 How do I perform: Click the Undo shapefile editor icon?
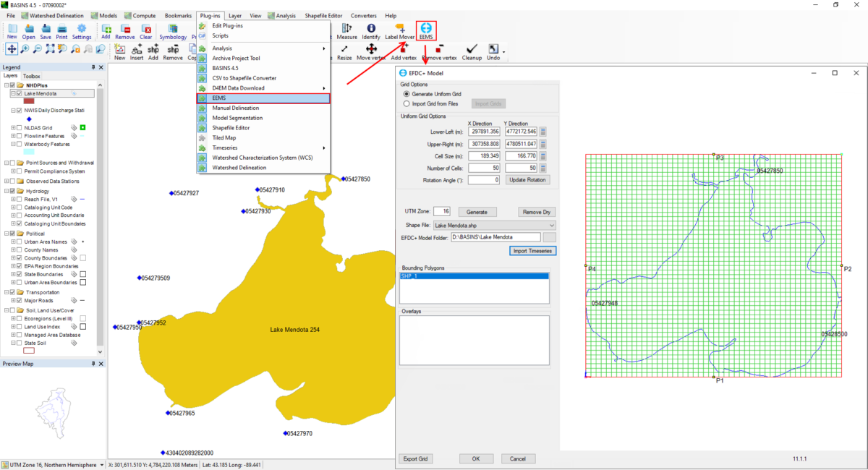pos(493,48)
